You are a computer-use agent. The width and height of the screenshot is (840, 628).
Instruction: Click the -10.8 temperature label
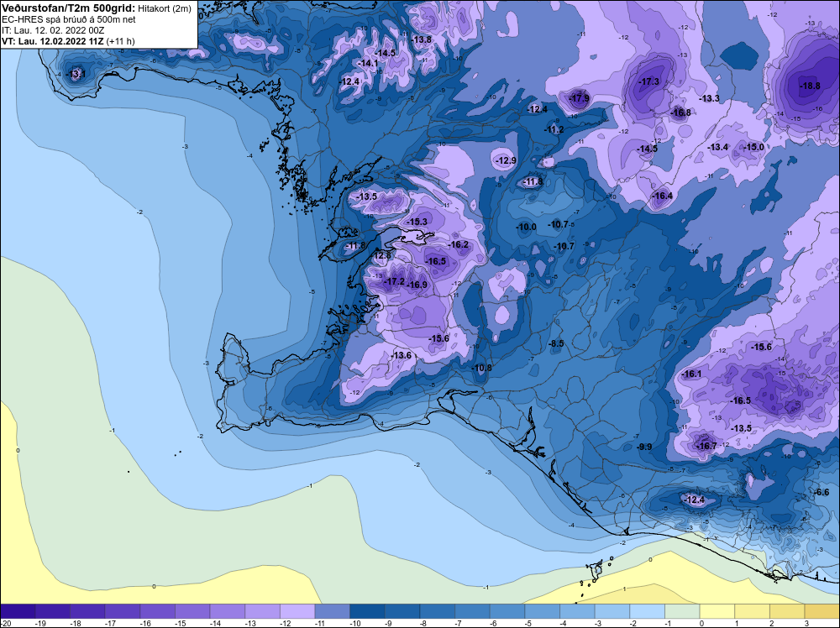tap(481, 368)
